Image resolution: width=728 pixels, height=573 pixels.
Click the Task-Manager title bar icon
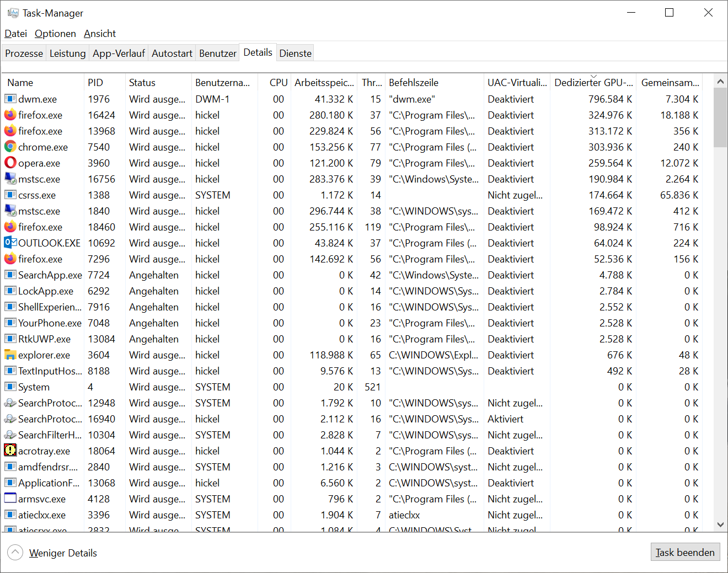tap(13, 13)
